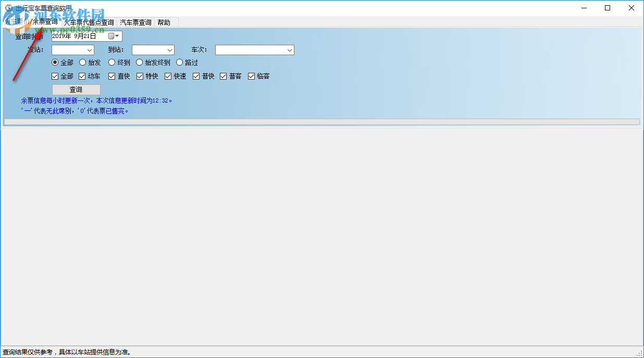Open the 汽车票查询 tab
This screenshot has width=644, height=358.
(x=134, y=22)
